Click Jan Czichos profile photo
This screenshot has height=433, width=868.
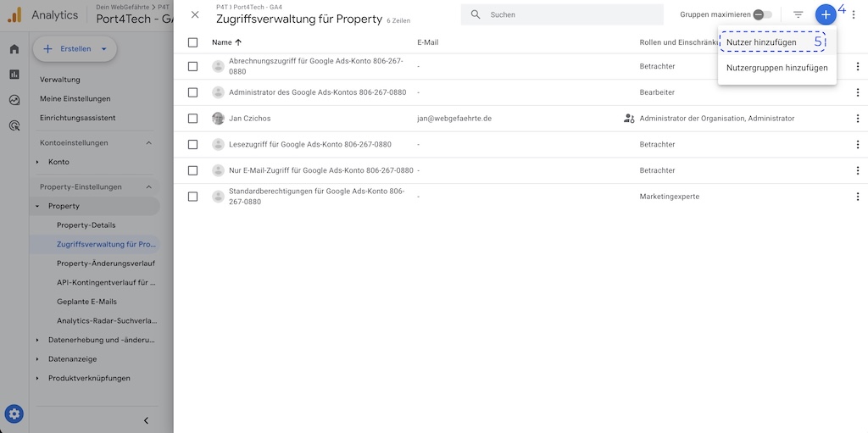coord(218,119)
